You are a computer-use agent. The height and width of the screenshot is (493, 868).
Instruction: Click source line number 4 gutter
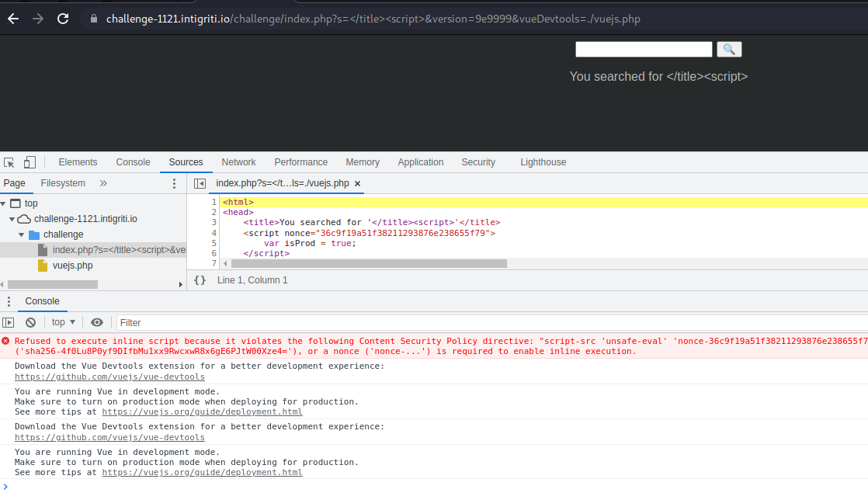(x=214, y=233)
